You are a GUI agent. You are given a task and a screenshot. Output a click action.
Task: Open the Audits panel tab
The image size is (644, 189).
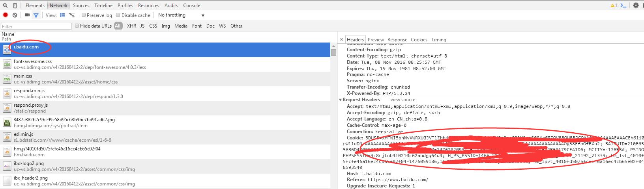pyautogui.click(x=171, y=6)
